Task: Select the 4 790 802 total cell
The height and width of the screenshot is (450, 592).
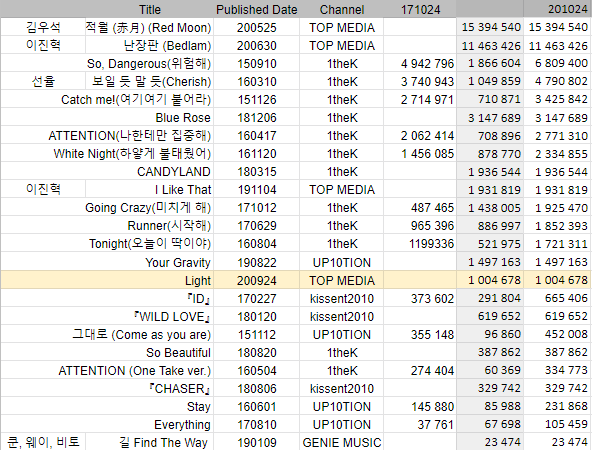Action: point(558,81)
